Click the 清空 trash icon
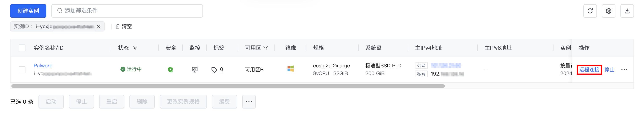The height and width of the screenshot is (115, 644). [x=117, y=26]
